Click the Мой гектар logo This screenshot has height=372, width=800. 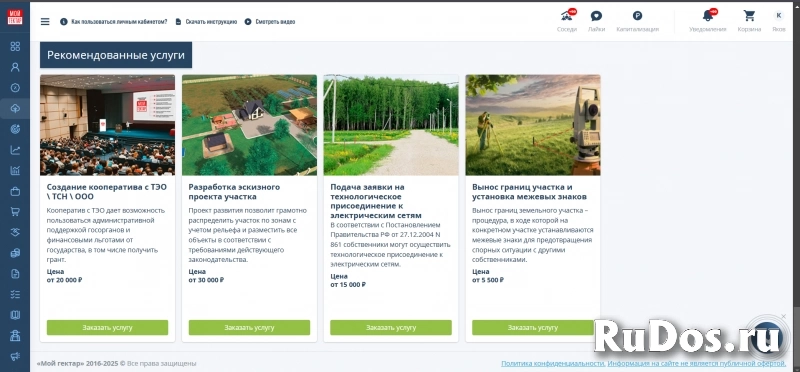(x=15, y=17)
